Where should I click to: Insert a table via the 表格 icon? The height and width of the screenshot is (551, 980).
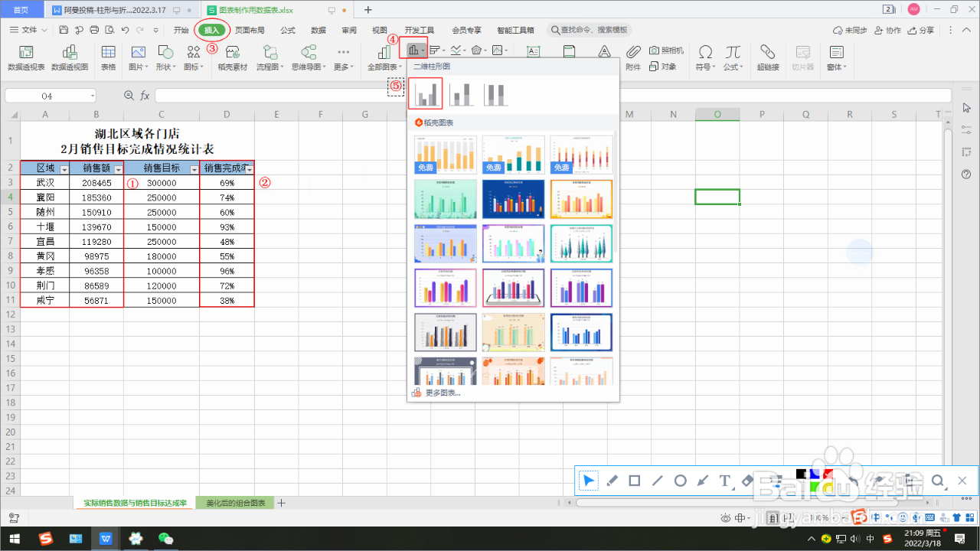click(109, 58)
